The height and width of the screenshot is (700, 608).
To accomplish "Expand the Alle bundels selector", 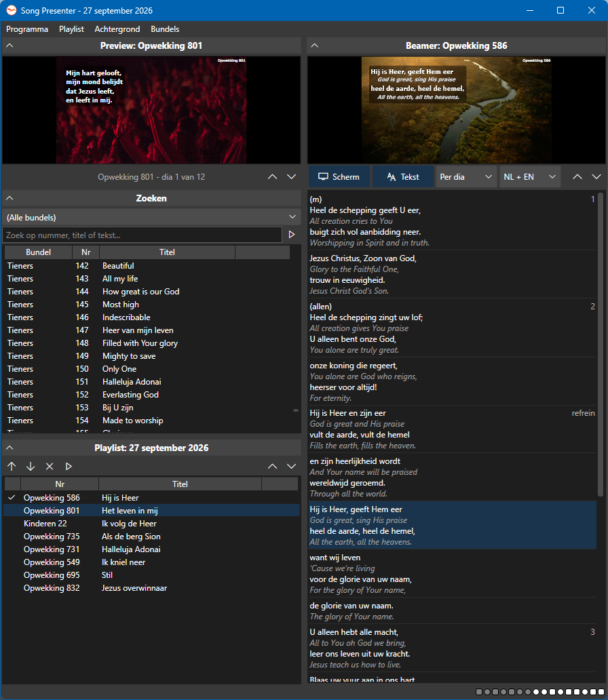I will coord(151,218).
